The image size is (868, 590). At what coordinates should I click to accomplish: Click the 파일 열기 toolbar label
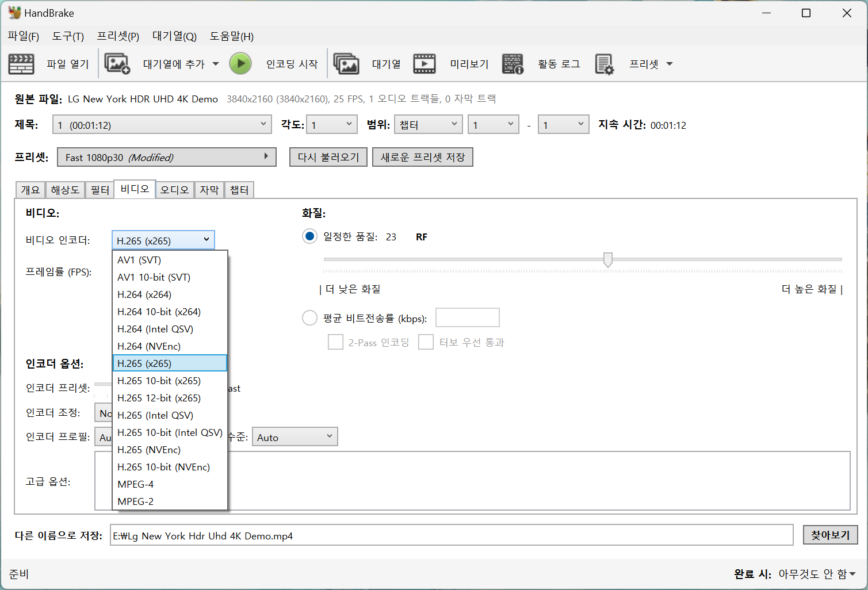click(68, 64)
